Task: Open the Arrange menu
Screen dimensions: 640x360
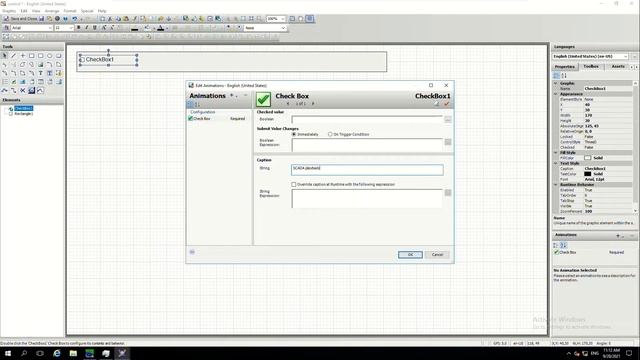Action: click(52, 11)
